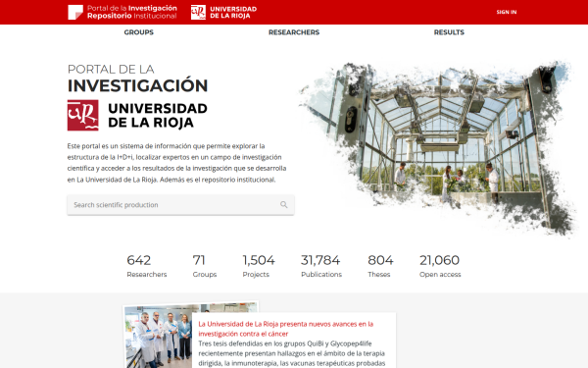Open the Groups menu
The height and width of the screenshot is (368, 588).
[139, 32]
